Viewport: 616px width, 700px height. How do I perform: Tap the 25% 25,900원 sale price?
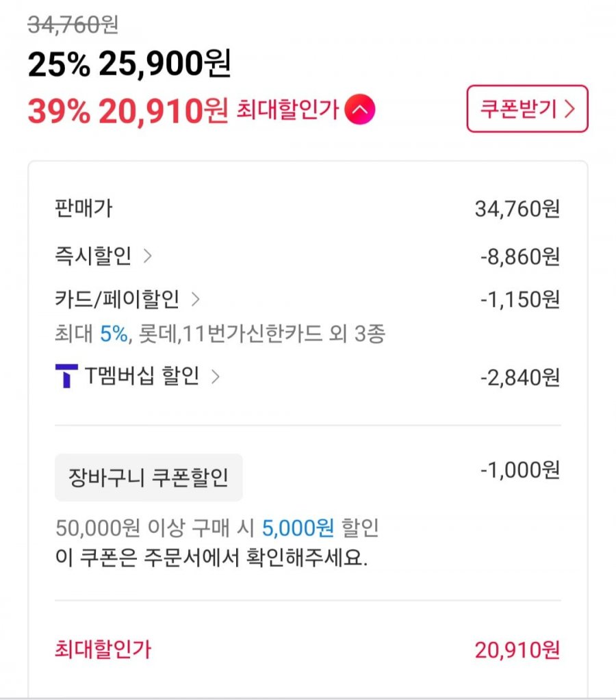(129, 64)
